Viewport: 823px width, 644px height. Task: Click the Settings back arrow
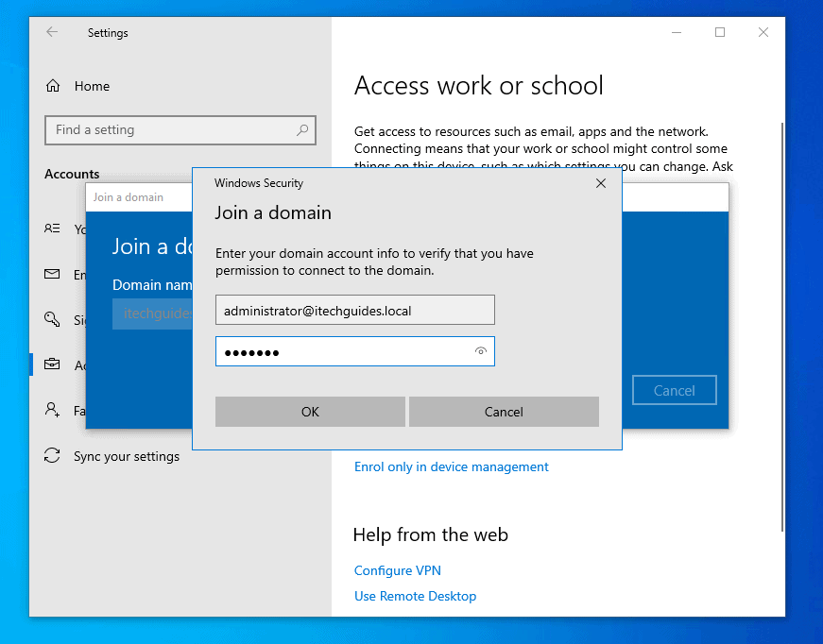pos(51,32)
